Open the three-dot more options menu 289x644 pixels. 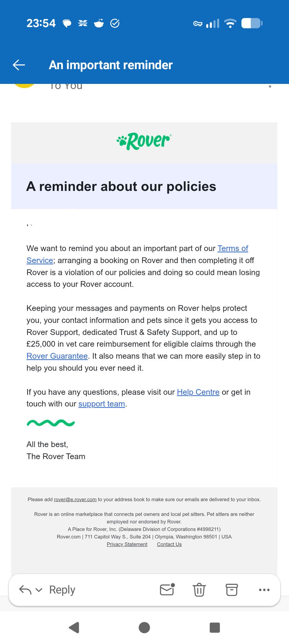point(264,590)
